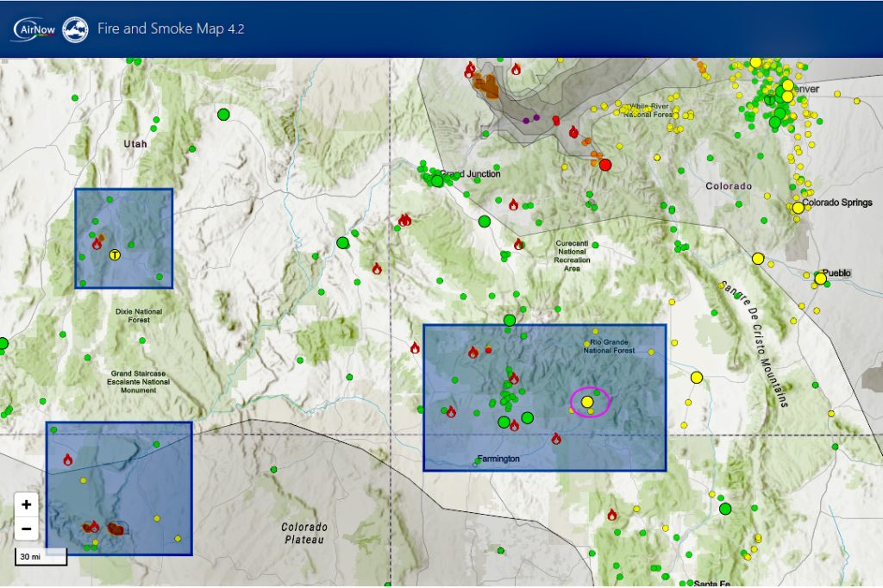Click the "Fire and Smoke Map 4.2" title

click(x=171, y=28)
